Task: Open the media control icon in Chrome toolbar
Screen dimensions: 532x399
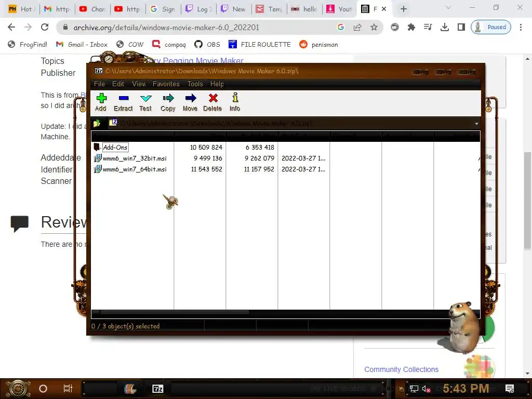Action: tap(428, 27)
